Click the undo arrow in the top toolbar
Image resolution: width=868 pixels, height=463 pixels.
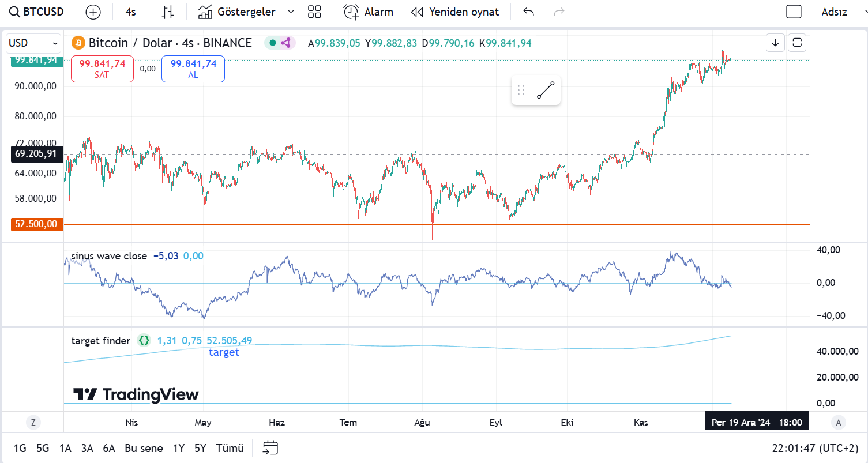point(528,12)
